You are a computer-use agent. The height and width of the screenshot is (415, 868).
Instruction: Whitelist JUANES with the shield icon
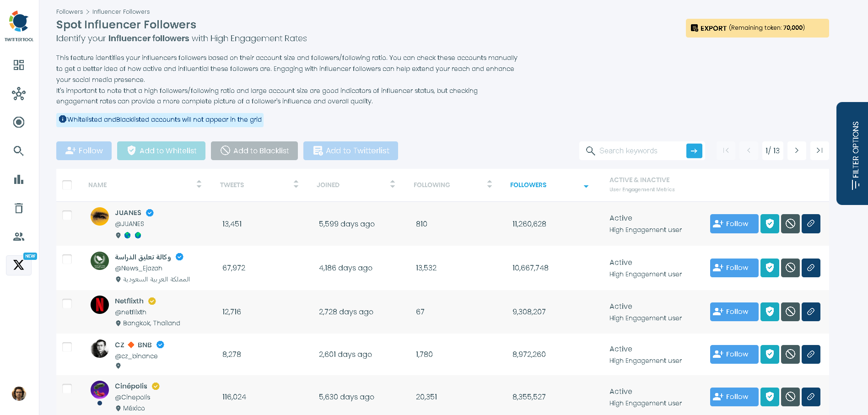(x=770, y=224)
